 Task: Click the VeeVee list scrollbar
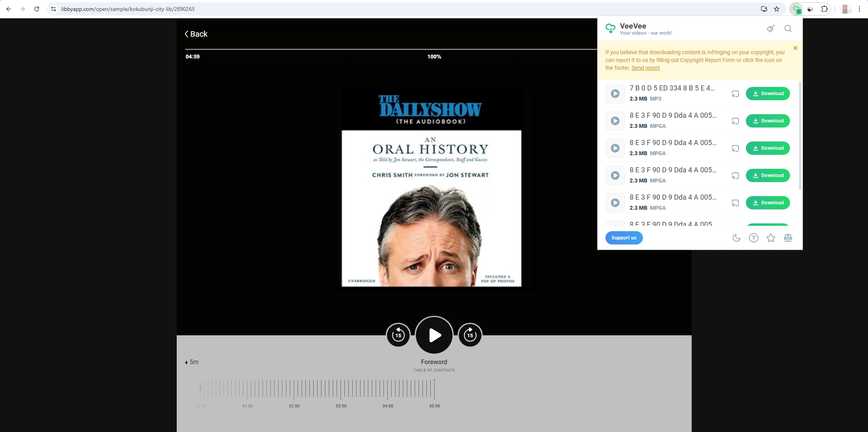(800, 135)
